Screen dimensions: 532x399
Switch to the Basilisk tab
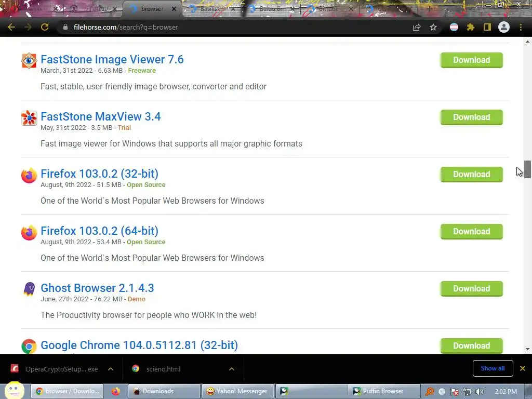pos(211,9)
